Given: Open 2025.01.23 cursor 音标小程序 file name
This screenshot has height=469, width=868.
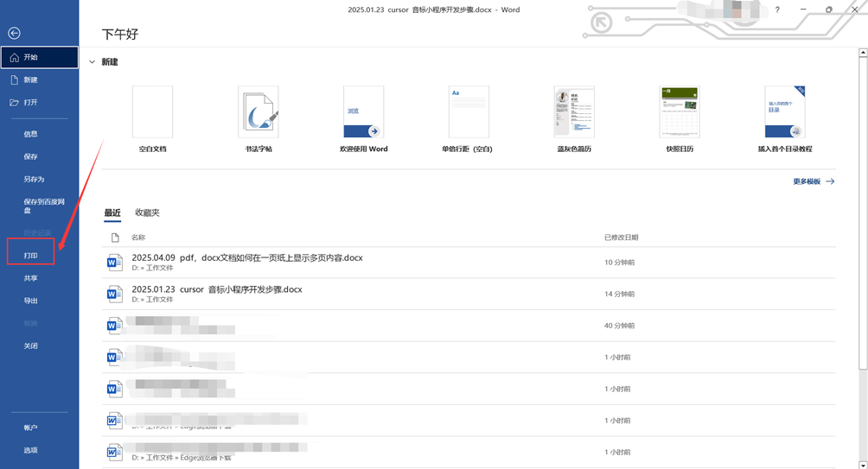Looking at the screenshot, I should 217,289.
